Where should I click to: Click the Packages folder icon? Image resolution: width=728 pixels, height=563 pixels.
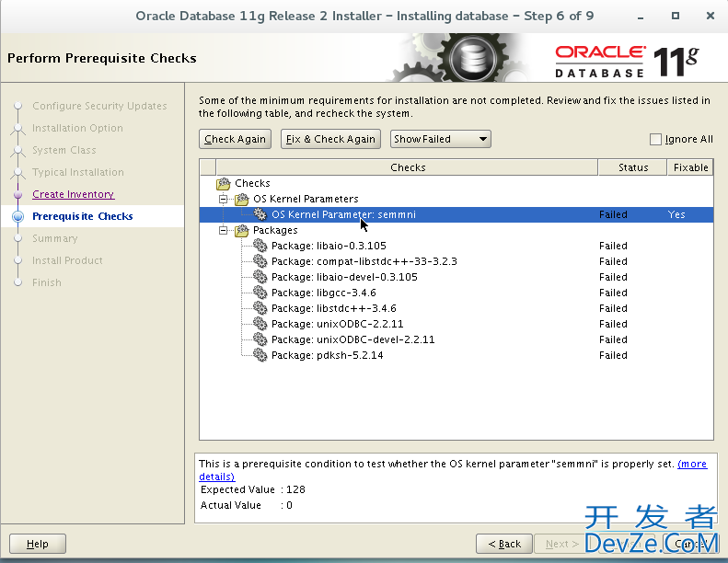click(x=242, y=231)
